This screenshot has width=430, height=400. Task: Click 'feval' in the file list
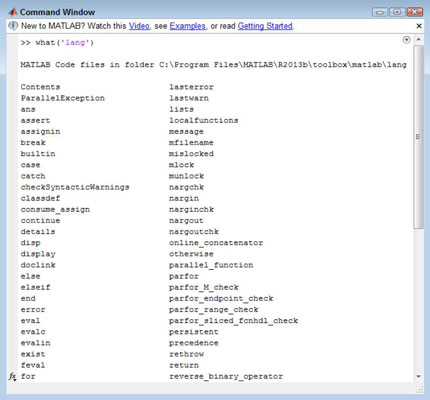33,365
